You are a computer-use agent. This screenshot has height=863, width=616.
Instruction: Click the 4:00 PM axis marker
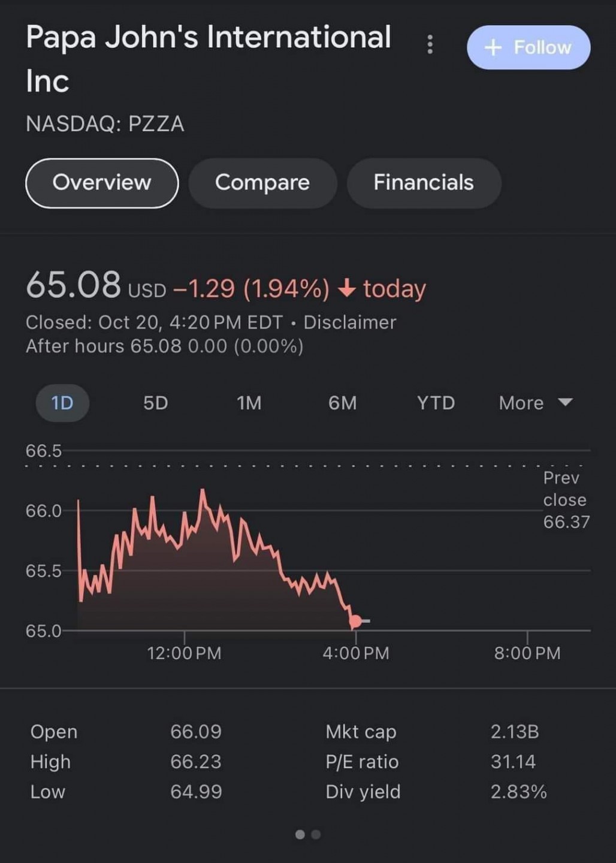pos(356,653)
